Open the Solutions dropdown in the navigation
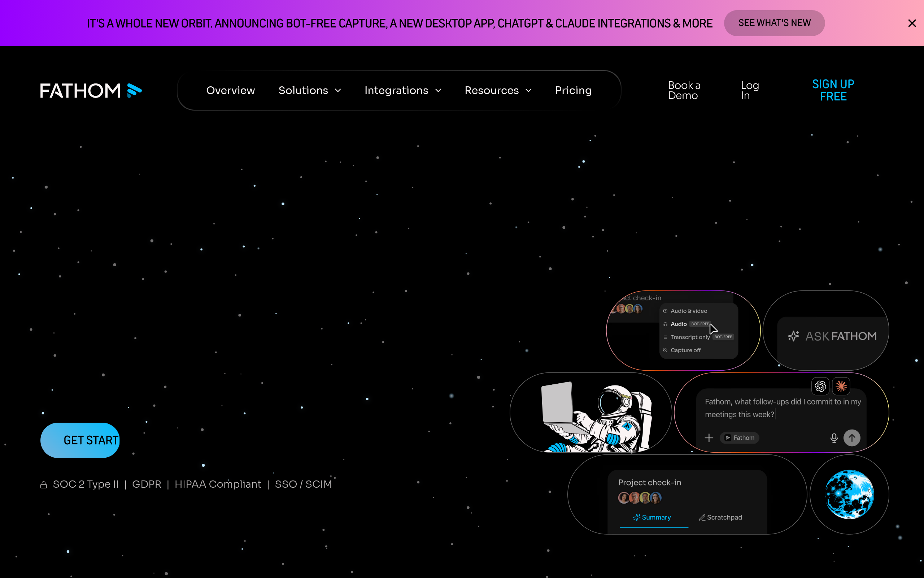This screenshot has width=924, height=578. (x=310, y=91)
